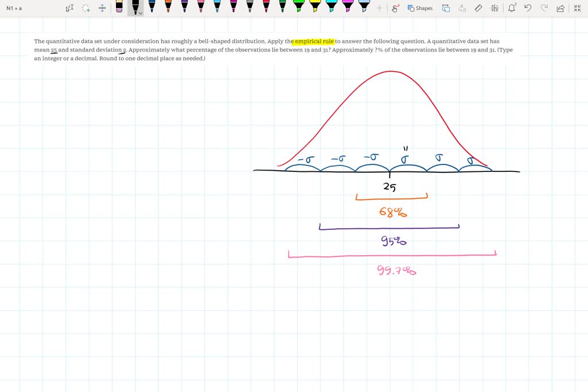The image size is (588, 392).
Task: Select the bright green highlighter
Action: 299,6
